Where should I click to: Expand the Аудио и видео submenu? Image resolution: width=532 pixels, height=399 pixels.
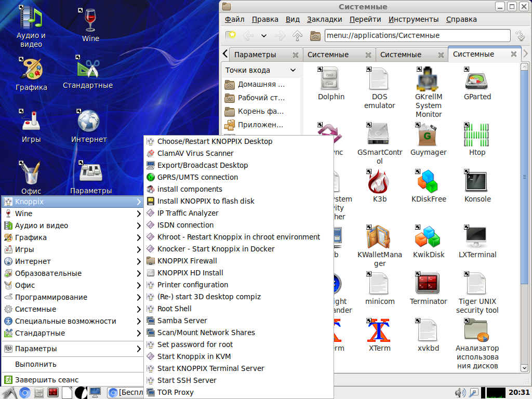tap(72, 225)
